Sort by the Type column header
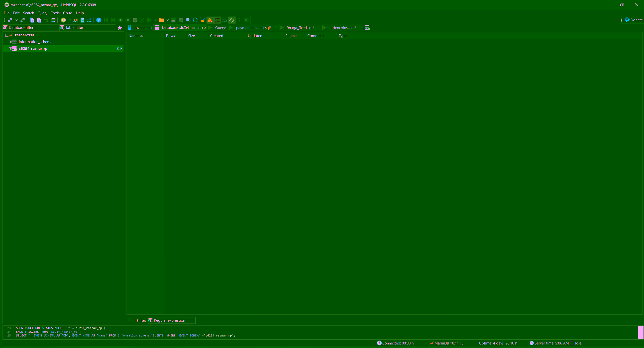 click(x=343, y=36)
